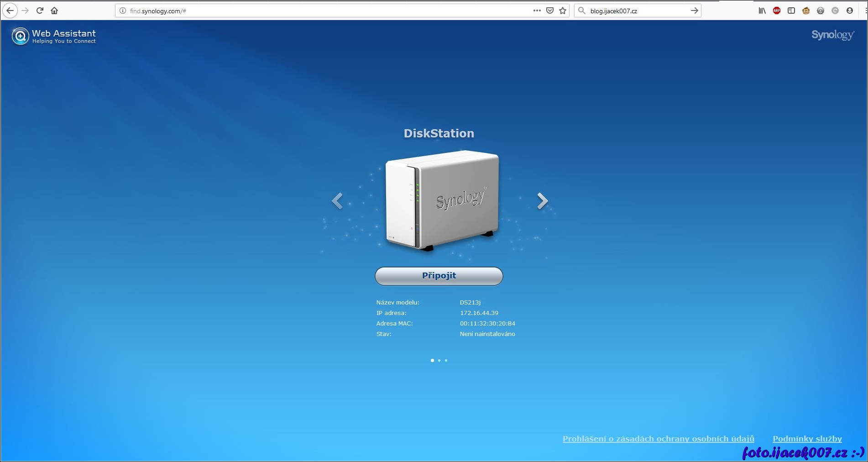This screenshot has width=868, height=462.
Task: Go to the browser home page
Action: tap(54, 10)
